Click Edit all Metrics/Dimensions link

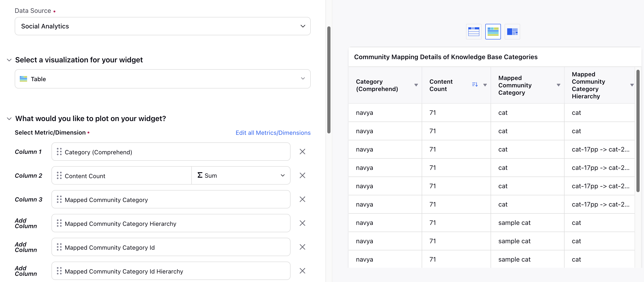(273, 133)
